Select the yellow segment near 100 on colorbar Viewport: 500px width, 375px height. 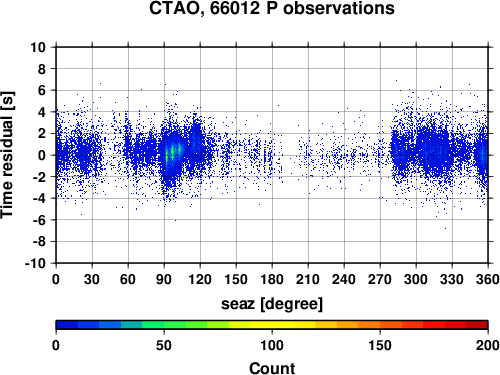(272, 325)
